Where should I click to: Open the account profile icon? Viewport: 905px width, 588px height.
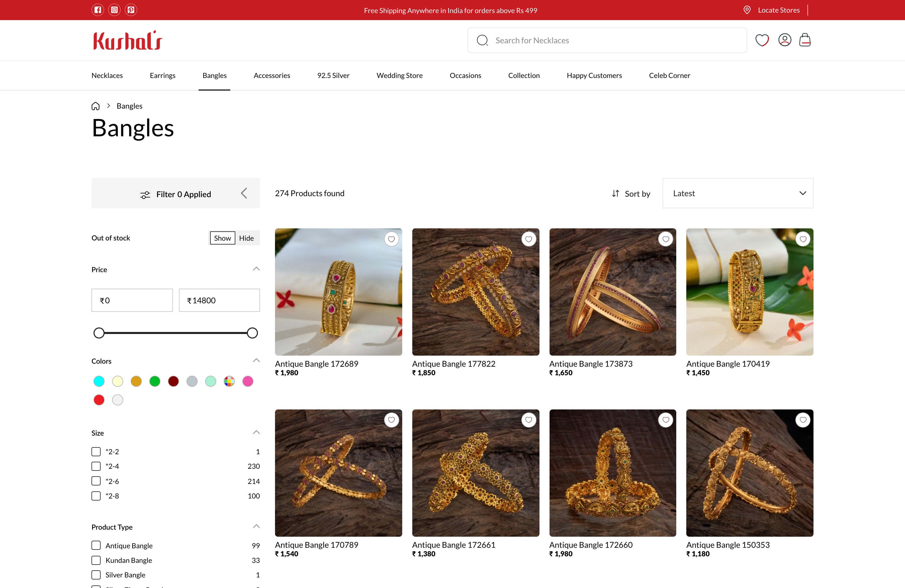(785, 40)
